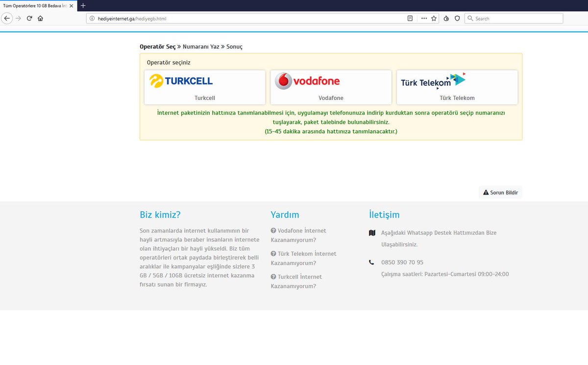Click the Sorun Bildir button
This screenshot has width=588, height=365.
(500, 193)
